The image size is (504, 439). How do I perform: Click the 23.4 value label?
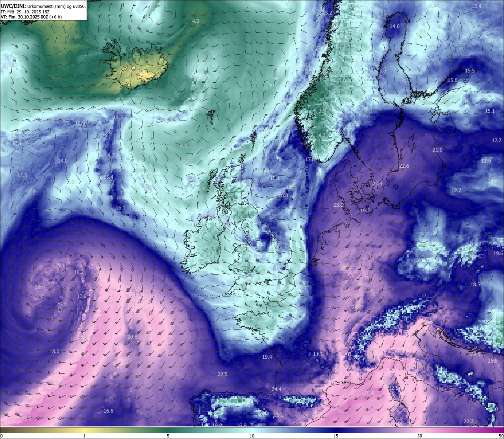[x=377, y=184]
